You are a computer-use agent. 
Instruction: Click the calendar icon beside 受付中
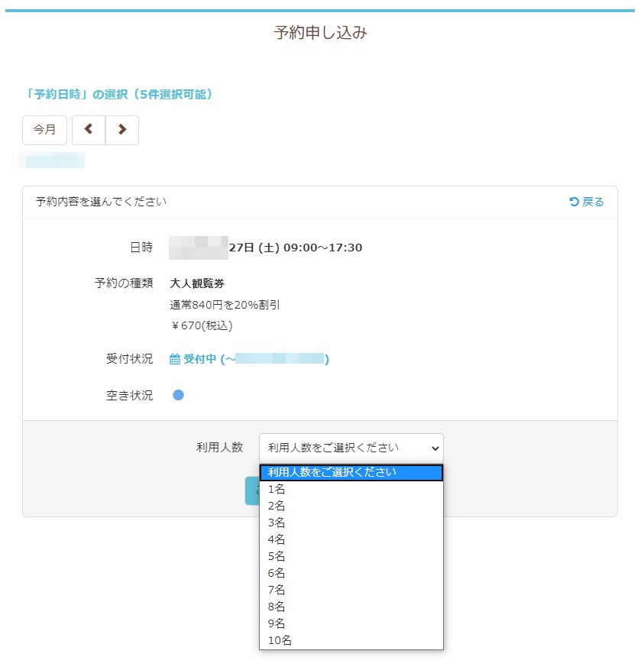(174, 359)
